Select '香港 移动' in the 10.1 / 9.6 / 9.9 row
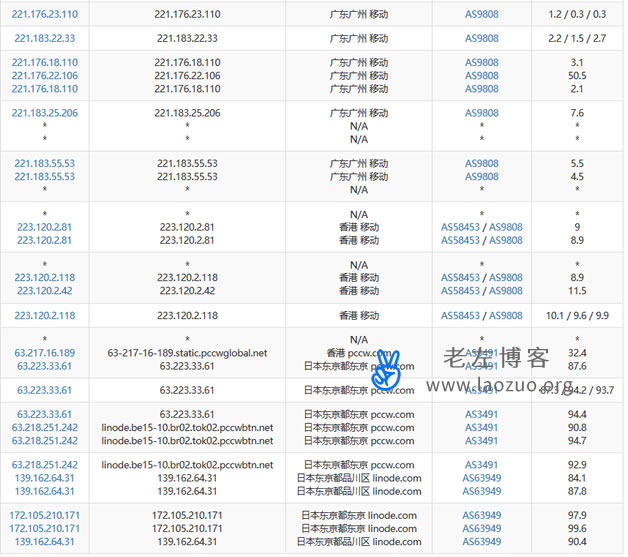Screen dimensions: 628x557 pos(359,316)
